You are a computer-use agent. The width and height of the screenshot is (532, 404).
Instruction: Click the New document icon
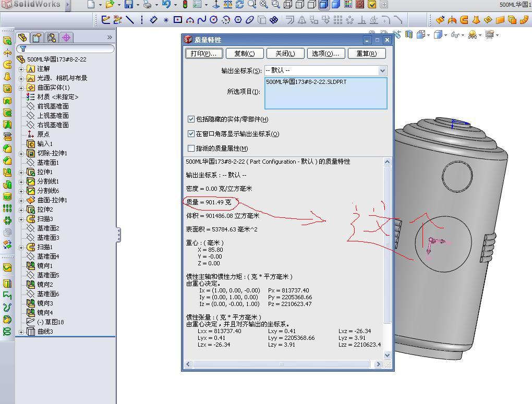(91, 4)
